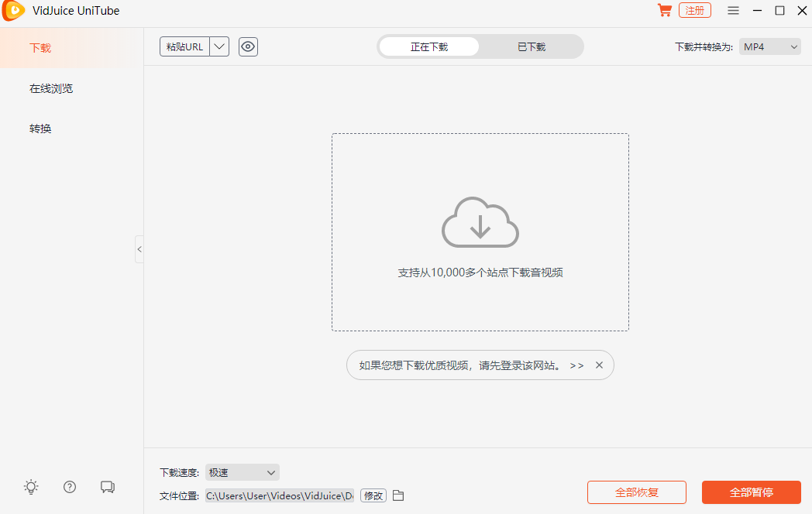Switch to the 已下载 tab
The height and width of the screenshot is (514, 812).
pos(533,46)
